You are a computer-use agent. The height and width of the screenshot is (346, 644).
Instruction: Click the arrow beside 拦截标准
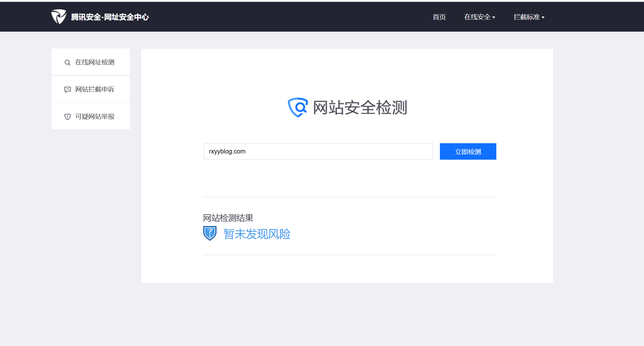click(x=543, y=18)
